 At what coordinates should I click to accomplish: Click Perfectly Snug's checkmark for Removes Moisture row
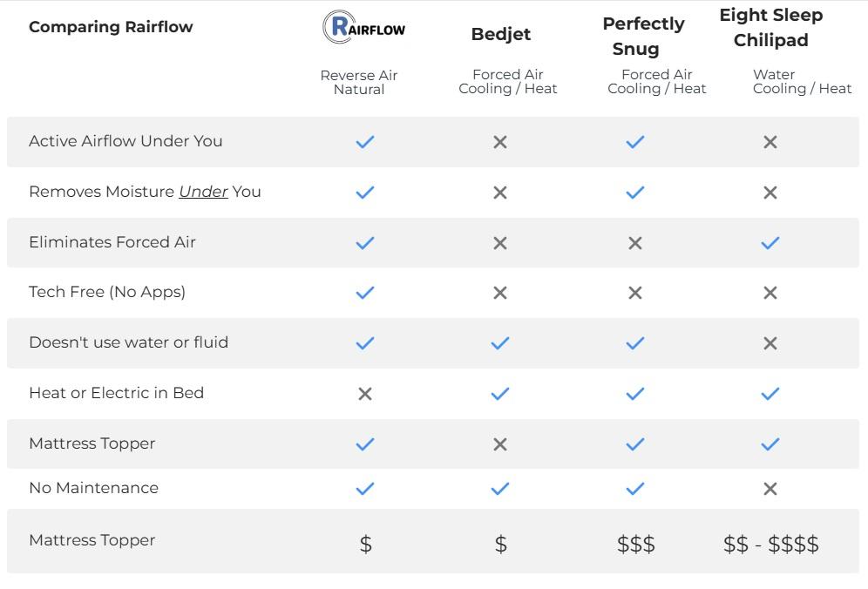pos(635,193)
